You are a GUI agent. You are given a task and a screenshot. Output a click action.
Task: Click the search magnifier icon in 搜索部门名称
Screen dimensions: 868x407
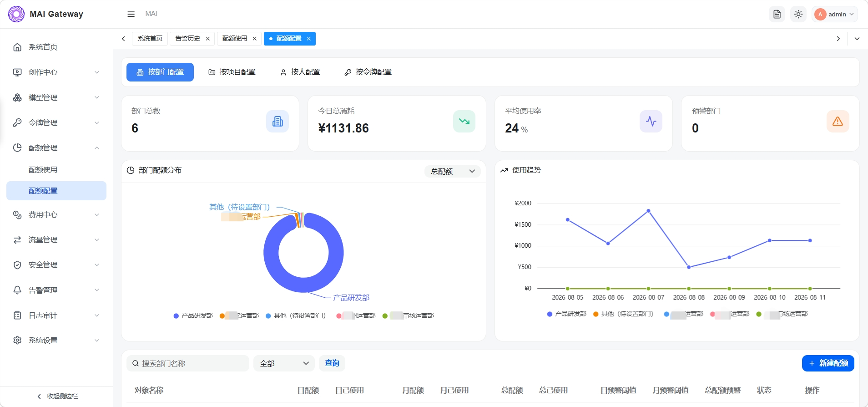point(136,363)
